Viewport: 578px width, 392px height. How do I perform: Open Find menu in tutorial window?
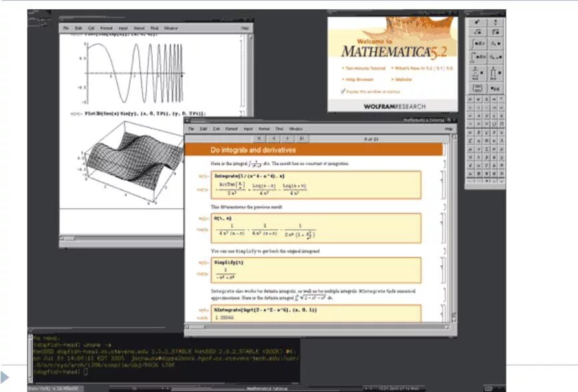[280, 129]
